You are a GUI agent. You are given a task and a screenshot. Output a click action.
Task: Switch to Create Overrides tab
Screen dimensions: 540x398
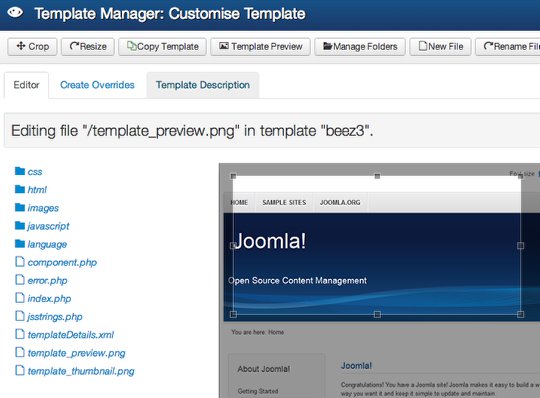(97, 85)
